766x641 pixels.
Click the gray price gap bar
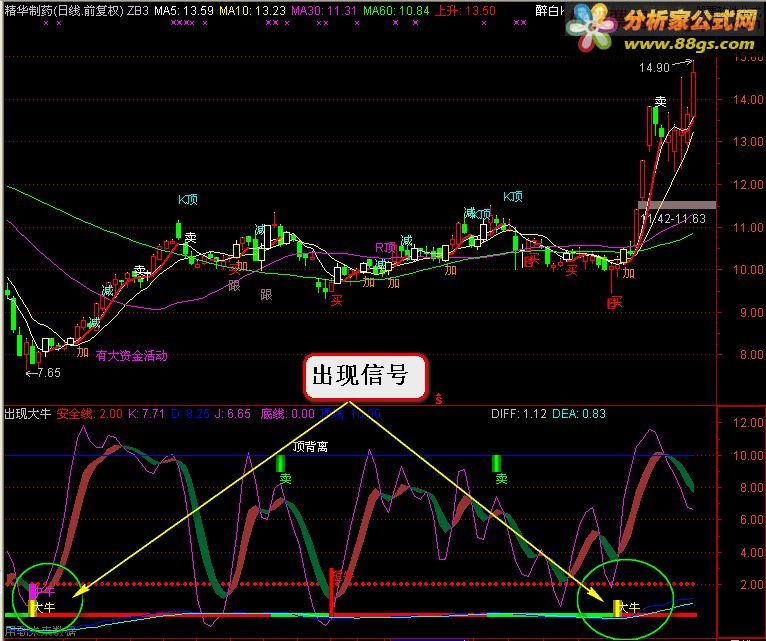coord(677,205)
